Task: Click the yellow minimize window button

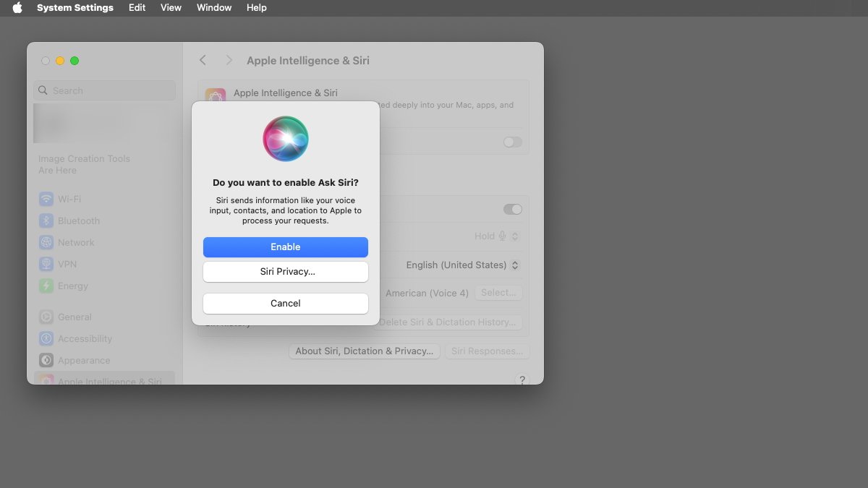Action: pos(60,61)
